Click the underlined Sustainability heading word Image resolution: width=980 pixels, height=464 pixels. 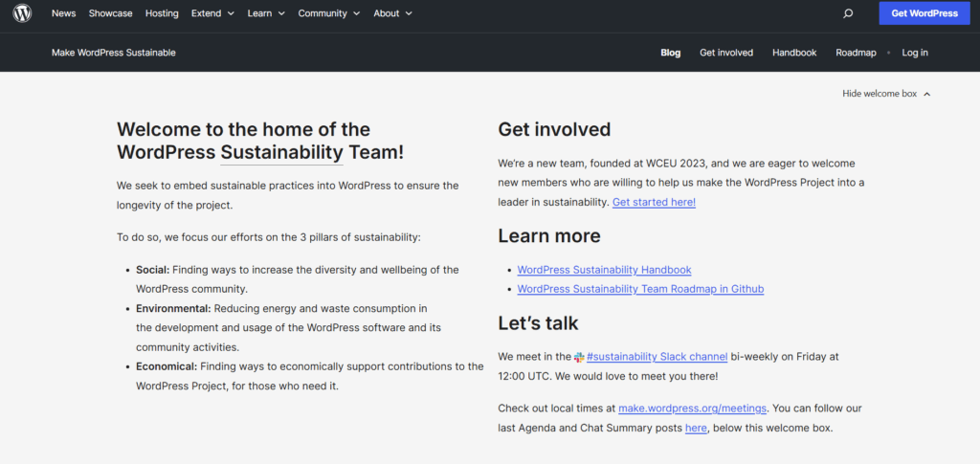(x=282, y=152)
